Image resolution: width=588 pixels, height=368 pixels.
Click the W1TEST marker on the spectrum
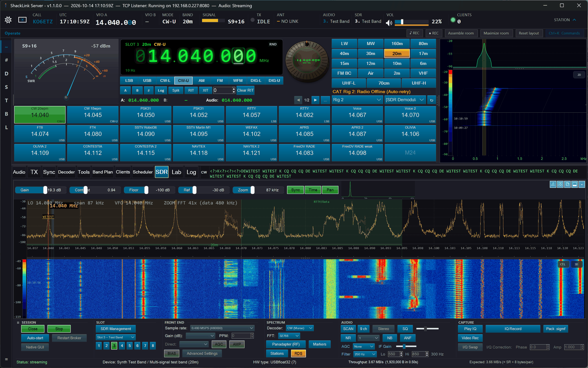[48, 217]
